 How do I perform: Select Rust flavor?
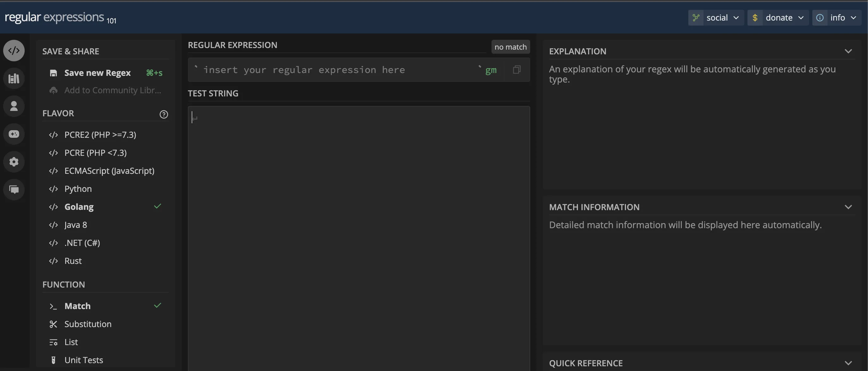105,261
